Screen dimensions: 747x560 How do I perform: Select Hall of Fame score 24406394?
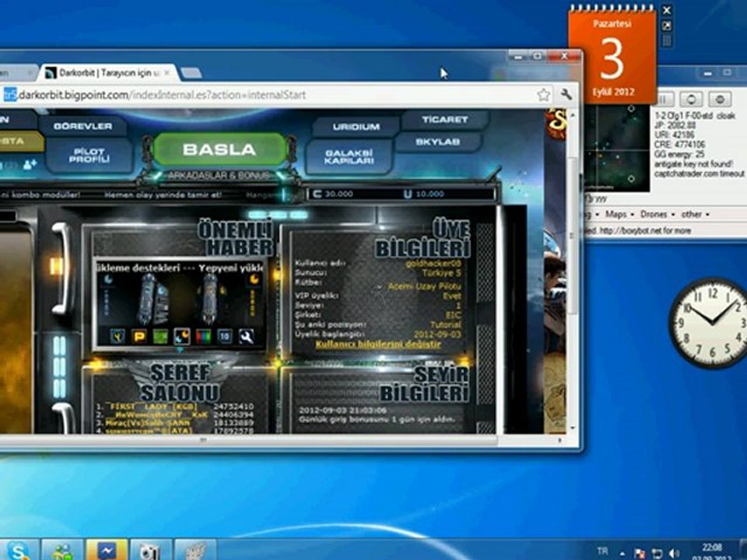point(233,415)
